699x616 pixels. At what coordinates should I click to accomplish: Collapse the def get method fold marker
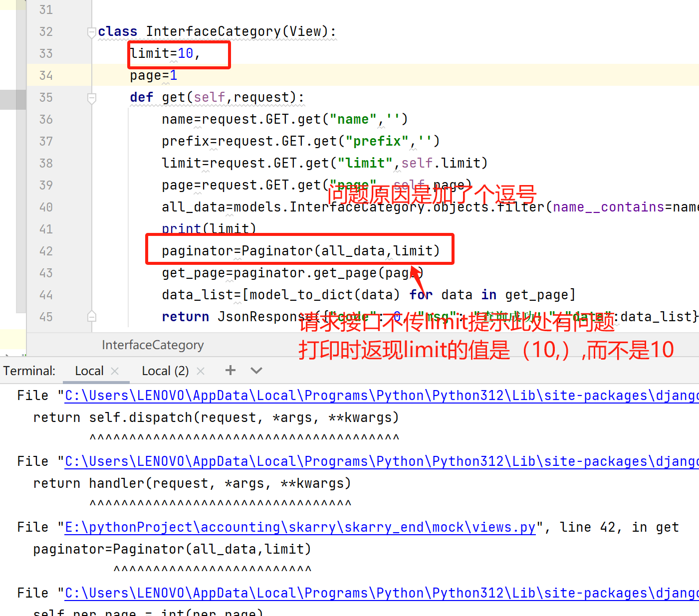tap(92, 98)
